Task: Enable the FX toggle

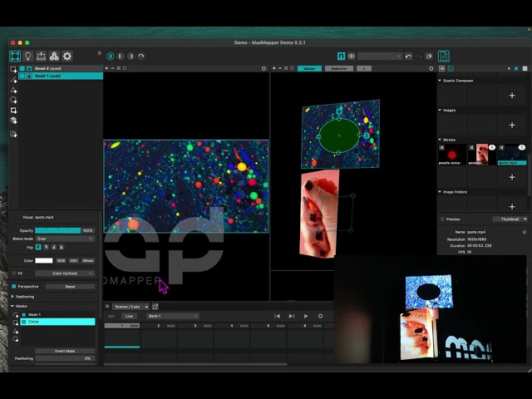Action: [14, 273]
